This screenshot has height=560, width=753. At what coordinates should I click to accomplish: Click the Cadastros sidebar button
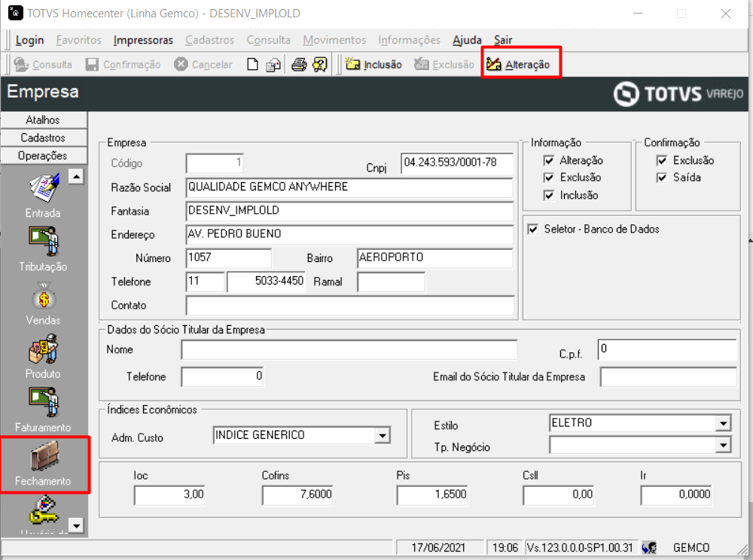[43, 138]
